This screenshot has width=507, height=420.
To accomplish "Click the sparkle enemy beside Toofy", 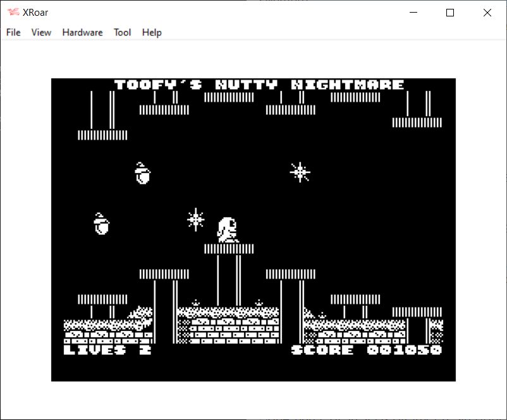I will [x=196, y=219].
